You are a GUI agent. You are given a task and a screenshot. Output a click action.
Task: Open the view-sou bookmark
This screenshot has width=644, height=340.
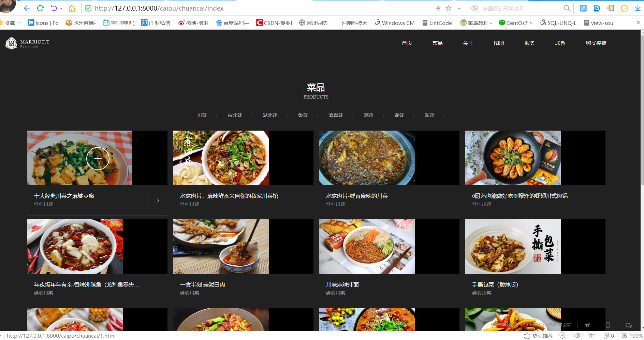click(599, 23)
